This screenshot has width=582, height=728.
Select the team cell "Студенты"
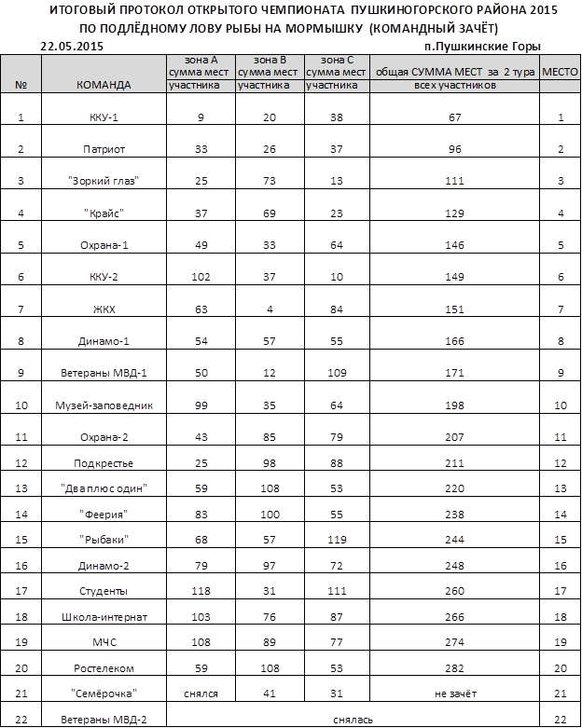click(x=104, y=586)
